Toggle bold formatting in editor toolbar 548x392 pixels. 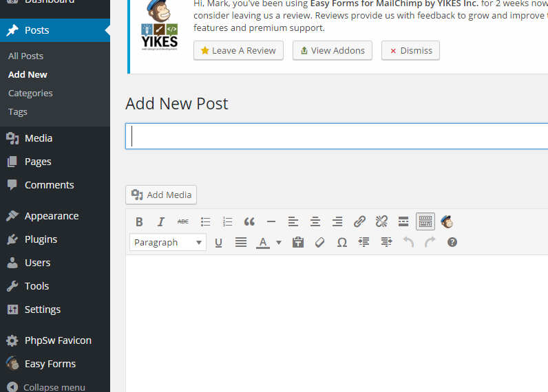tap(139, 221)
